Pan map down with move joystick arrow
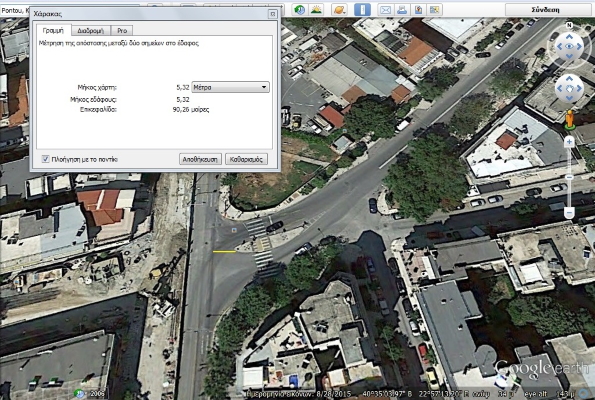This screenshot has height=400, width=595. (x=569, y=98)
